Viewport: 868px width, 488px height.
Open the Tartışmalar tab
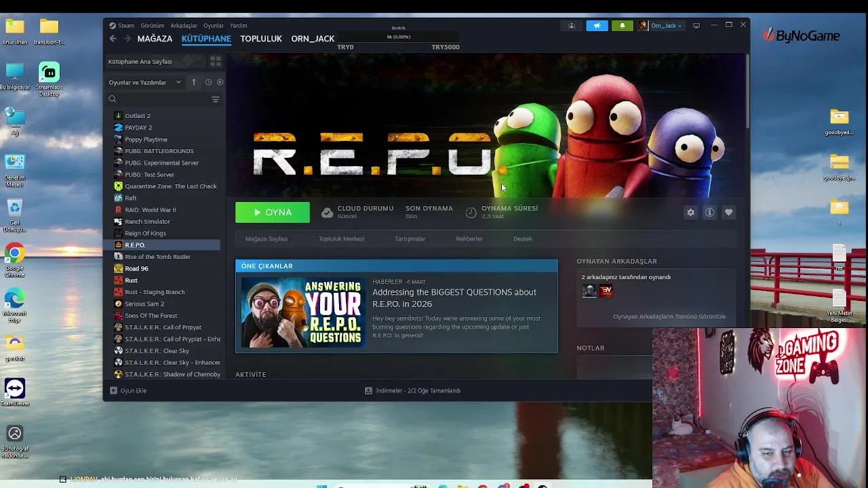coord(410,239)
